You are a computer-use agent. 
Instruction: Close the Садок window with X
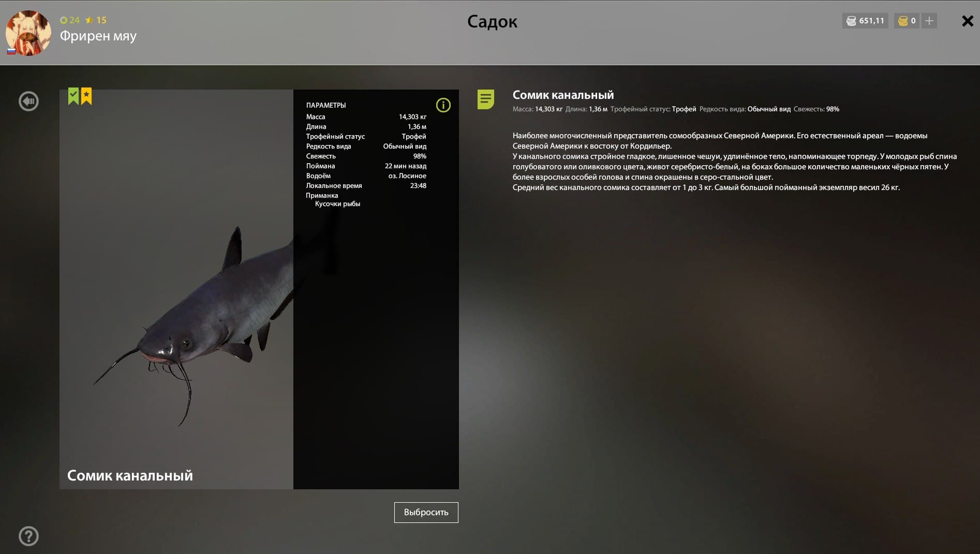coord(967,21)
